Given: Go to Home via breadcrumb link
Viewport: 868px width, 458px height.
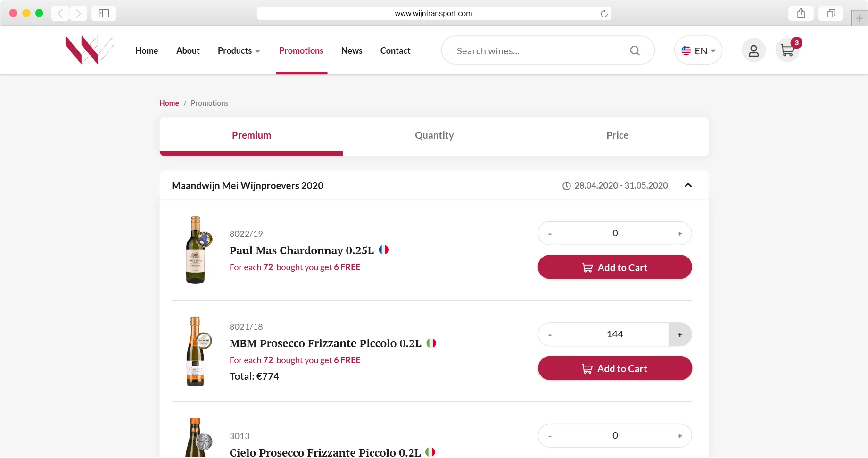Looking at the screenshot, I should pyautogui.click(x=169, y=103).
